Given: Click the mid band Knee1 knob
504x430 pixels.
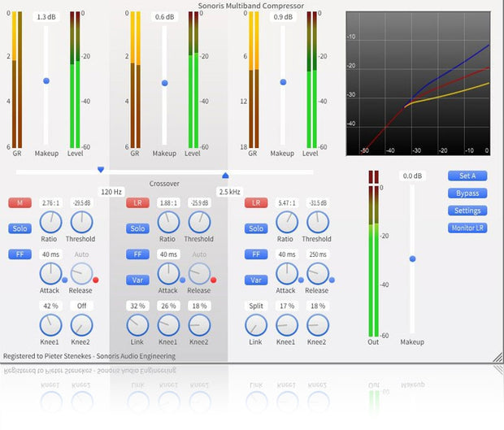Looking at the screenshot, I should point(168,325).
